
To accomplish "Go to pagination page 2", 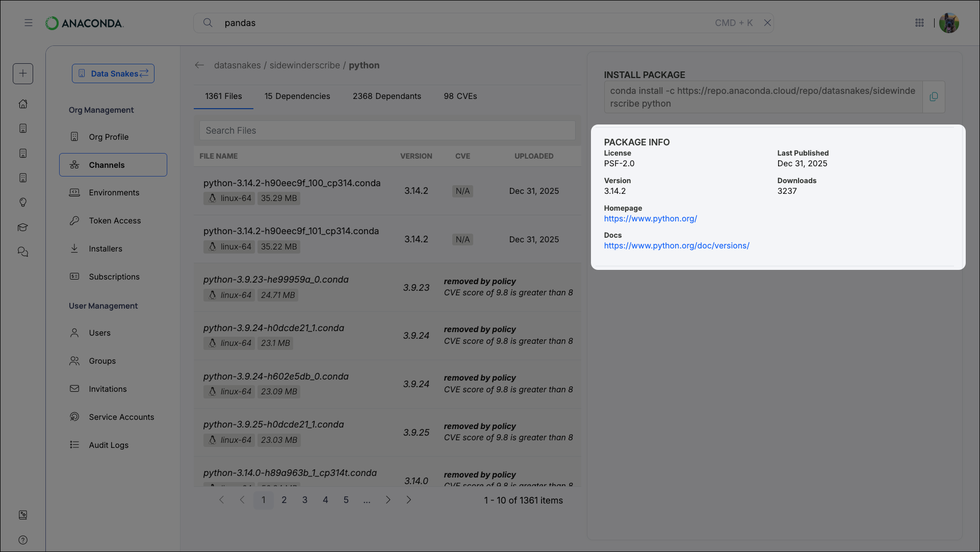I will [x=284, y=500].
